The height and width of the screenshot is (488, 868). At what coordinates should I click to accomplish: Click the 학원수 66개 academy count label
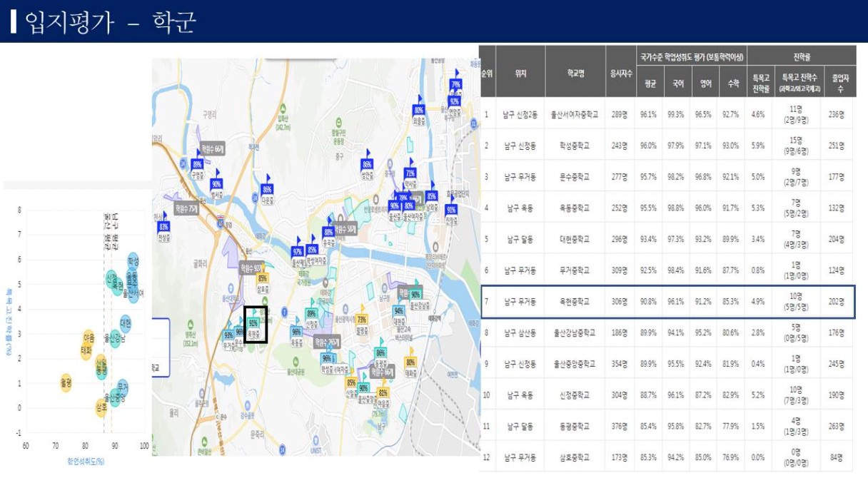213,149
